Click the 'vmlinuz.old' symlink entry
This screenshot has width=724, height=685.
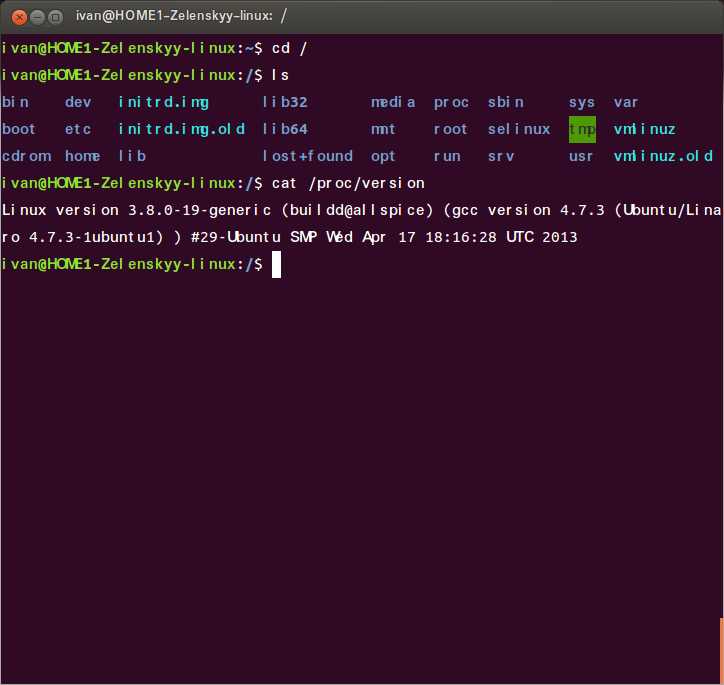(x=664, y=156)
